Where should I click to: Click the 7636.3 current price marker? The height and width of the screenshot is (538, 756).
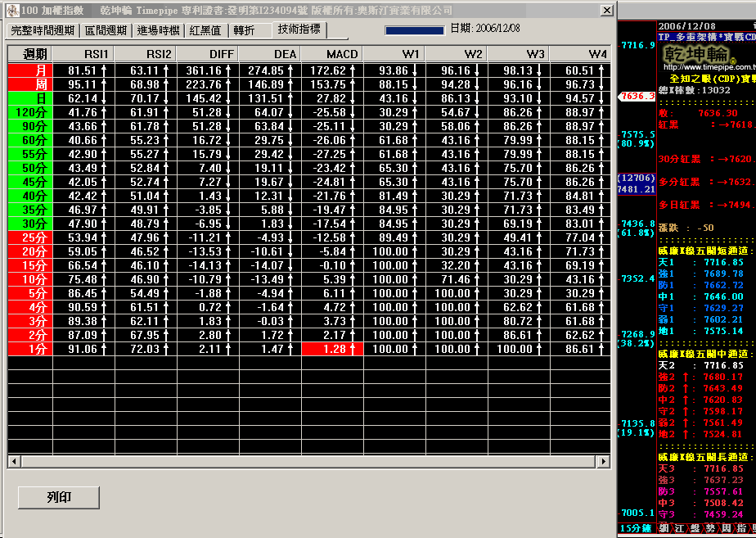[x=637, y=96]
